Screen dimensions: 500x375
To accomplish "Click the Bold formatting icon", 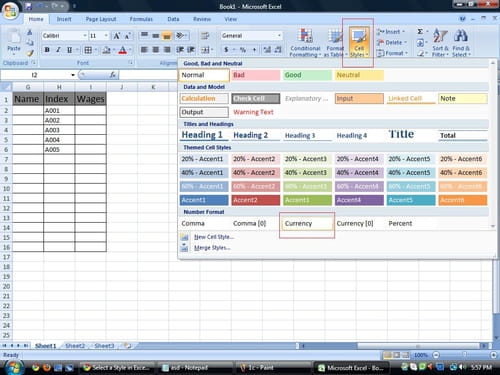I will tap(47, 50).
